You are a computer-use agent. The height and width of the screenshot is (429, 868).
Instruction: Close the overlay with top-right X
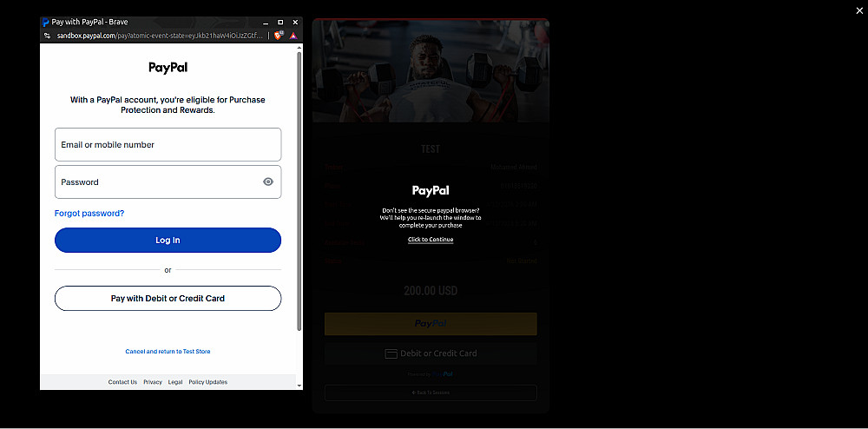pos(859,10)
